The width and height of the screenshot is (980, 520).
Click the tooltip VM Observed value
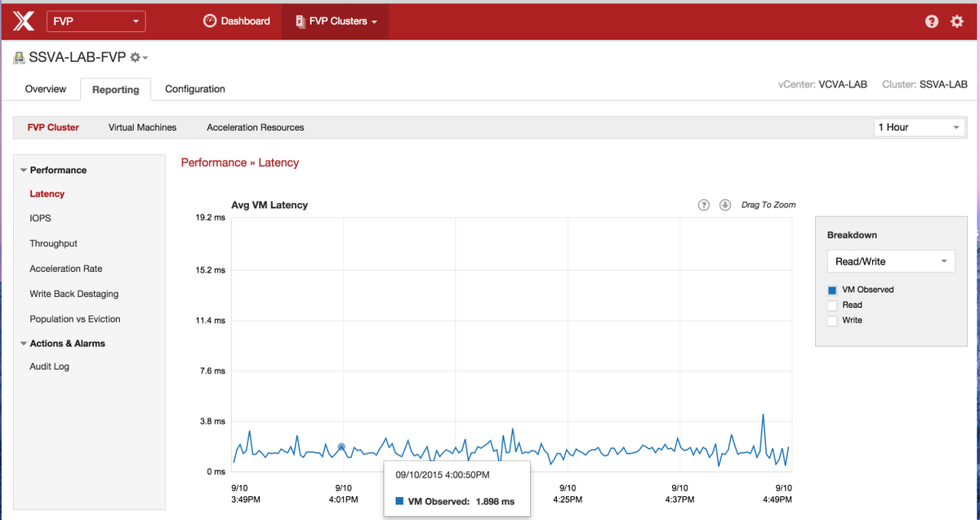tap(497, 501)
